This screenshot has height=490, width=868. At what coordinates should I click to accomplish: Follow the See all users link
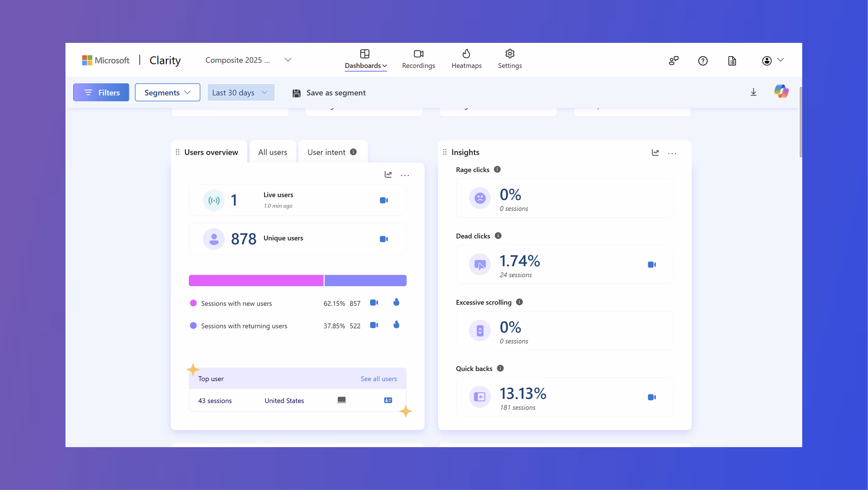379,379
